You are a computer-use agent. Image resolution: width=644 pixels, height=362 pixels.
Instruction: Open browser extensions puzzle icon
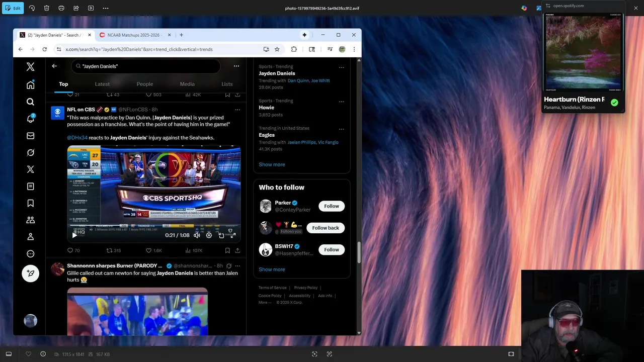point(294,49)
